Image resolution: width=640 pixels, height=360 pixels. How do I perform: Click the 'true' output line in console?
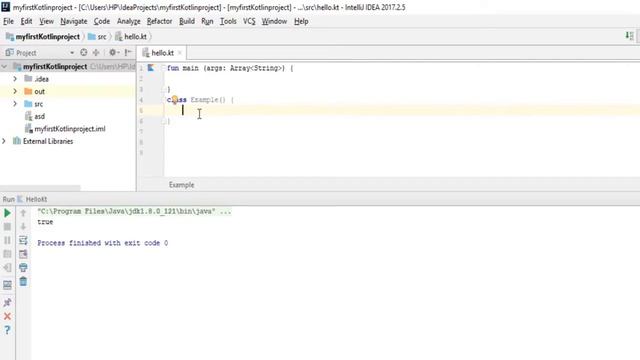point(45,222)
